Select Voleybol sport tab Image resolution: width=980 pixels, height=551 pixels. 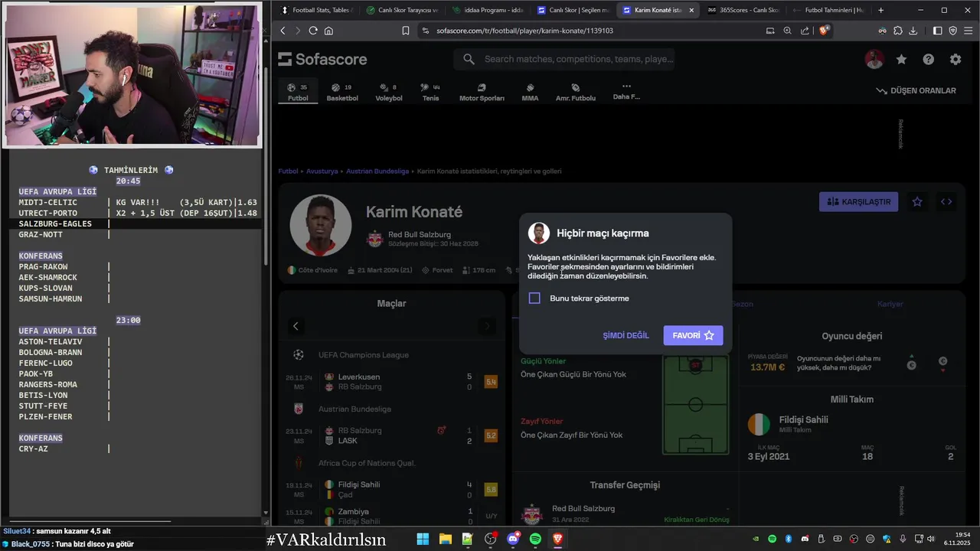coord(389,92)
